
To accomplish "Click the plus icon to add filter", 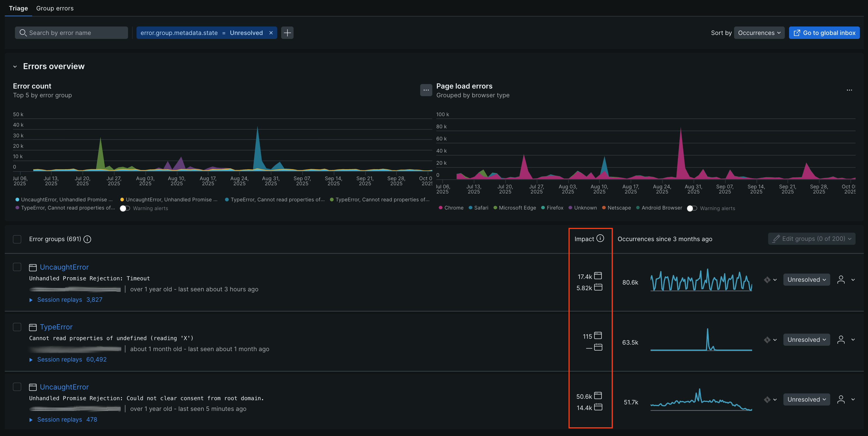I will (x=287, y=33).
